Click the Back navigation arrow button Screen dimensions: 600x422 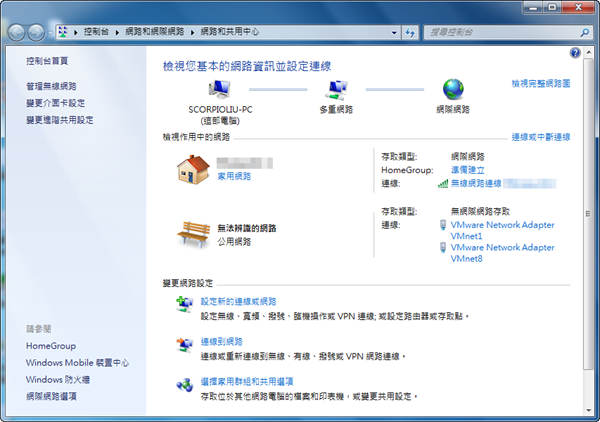point(16,33)
